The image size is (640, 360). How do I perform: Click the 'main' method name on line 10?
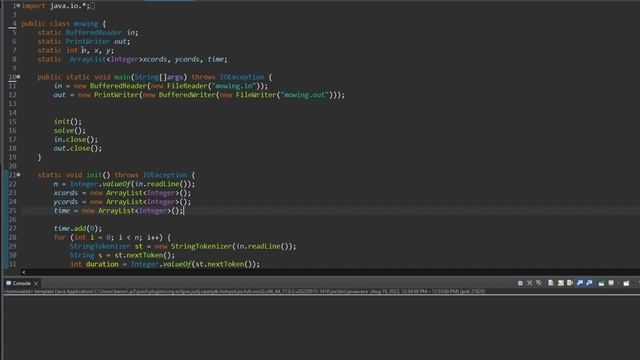pos(122,77)
